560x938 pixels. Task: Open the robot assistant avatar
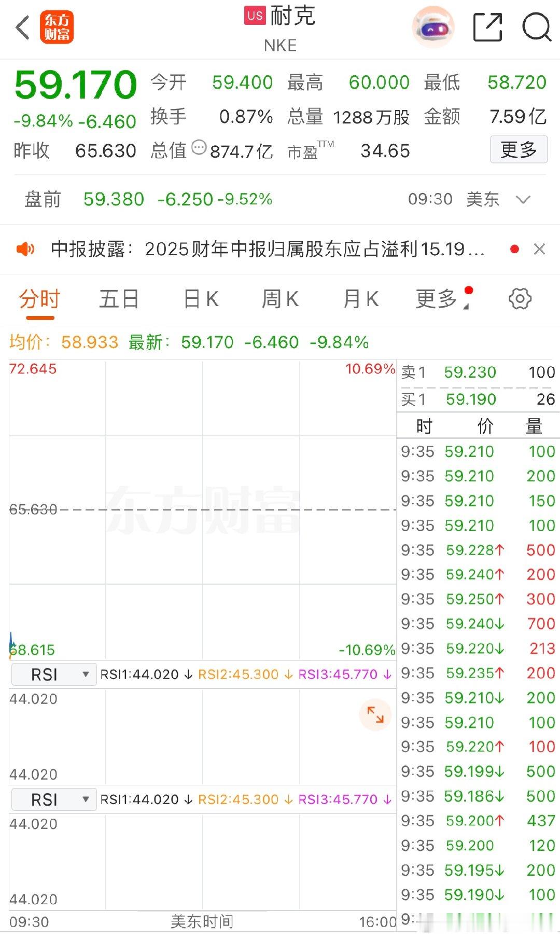point(433,27)
